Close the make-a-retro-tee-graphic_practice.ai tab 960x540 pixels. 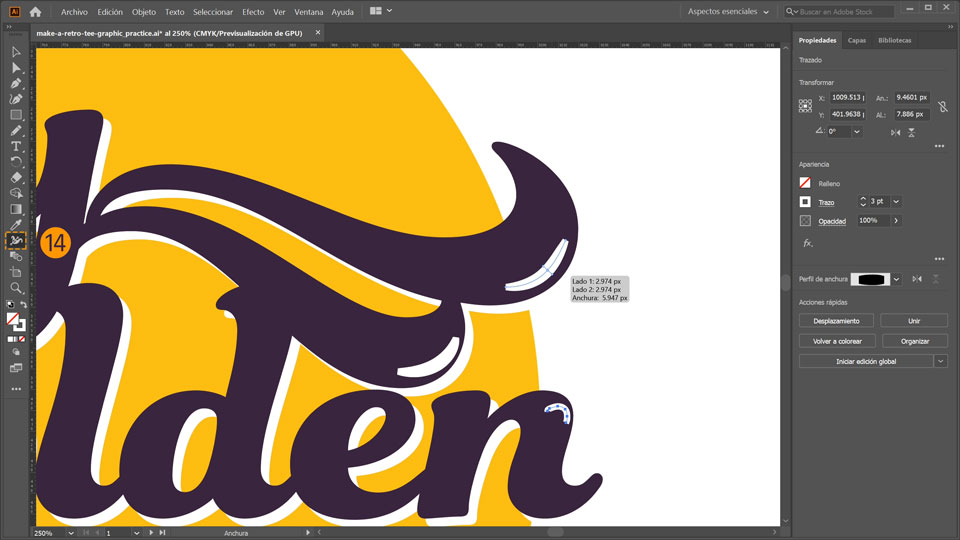coord(318,32)
